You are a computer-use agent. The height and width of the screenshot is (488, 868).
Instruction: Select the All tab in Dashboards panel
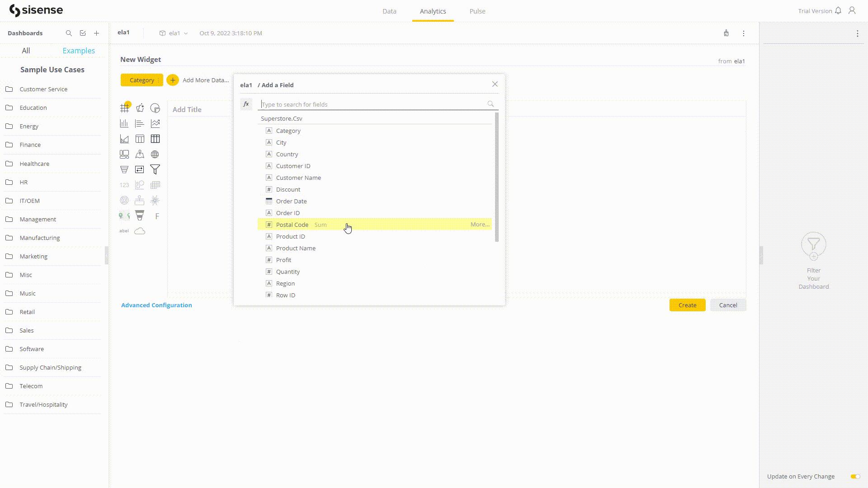click(26, 50)
